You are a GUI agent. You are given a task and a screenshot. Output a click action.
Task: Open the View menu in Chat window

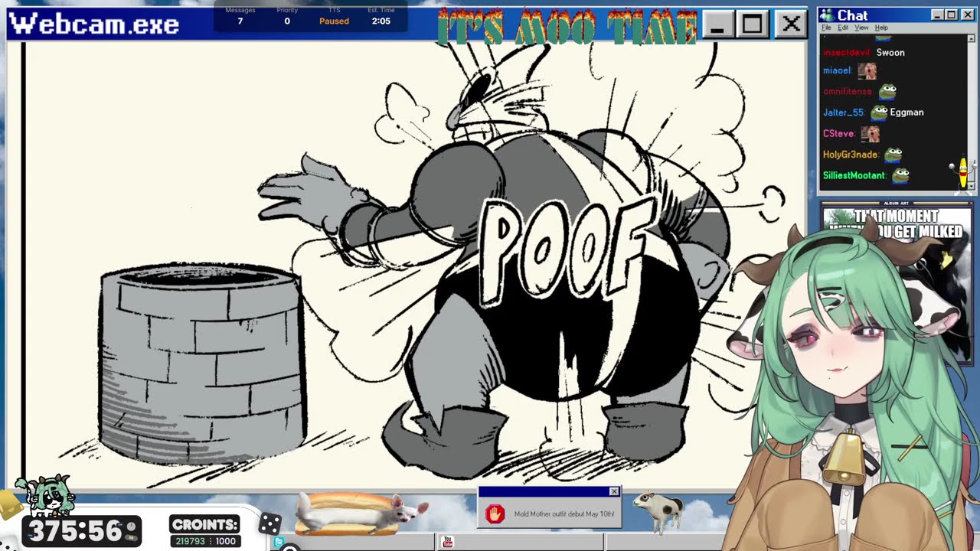[x=861, y=28]
